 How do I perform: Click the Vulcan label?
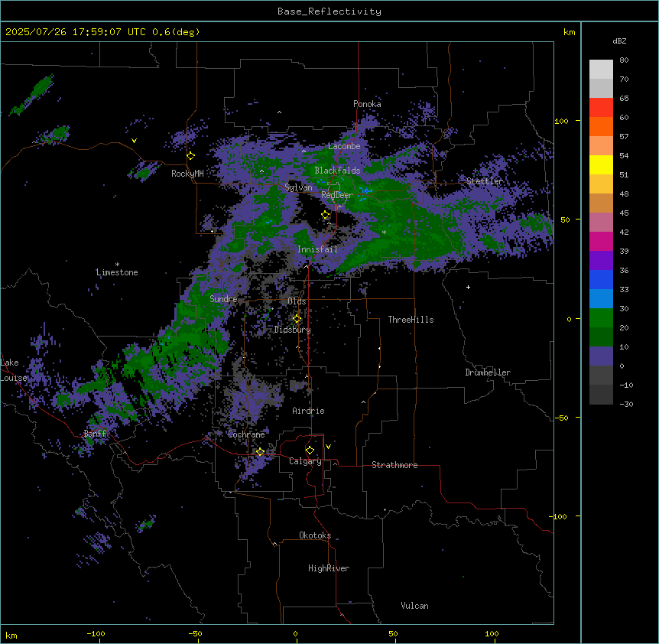415,606
